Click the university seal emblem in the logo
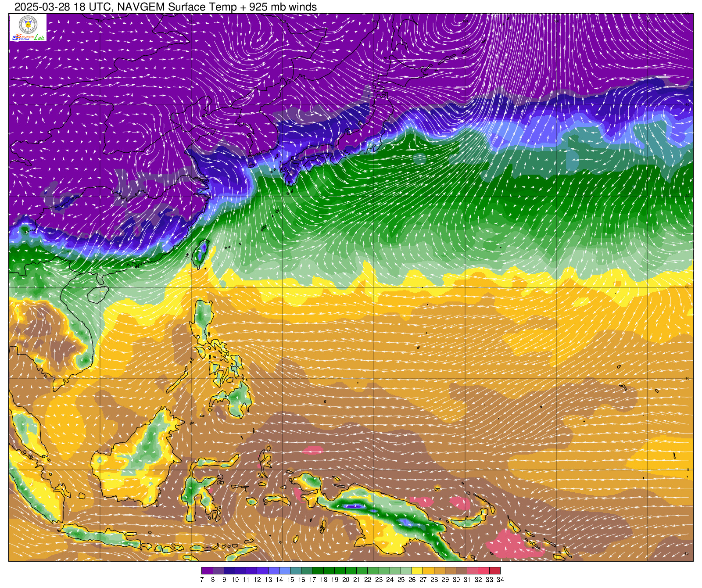Viewport: 702px width, 588px height. coord(28,25)
